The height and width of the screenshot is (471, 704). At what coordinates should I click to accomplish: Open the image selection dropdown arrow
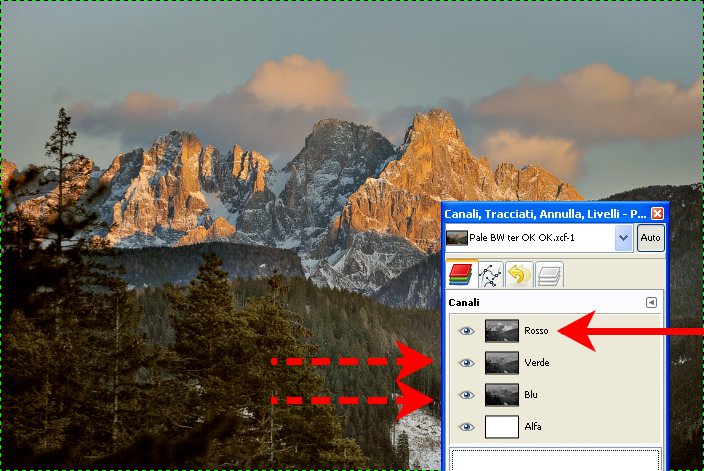(x=623, y=238)
